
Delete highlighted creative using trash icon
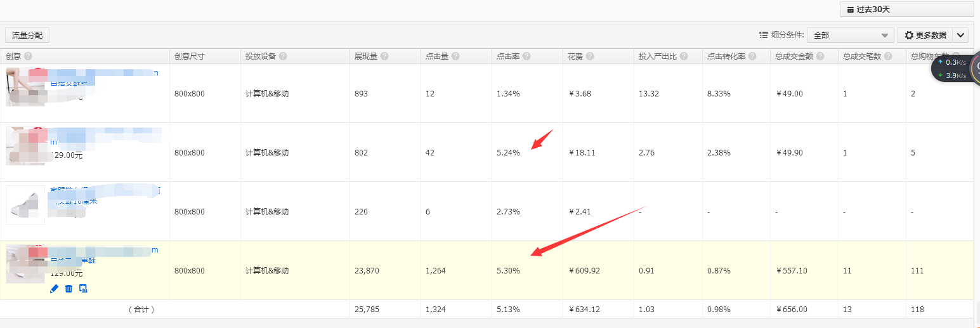(x=69, y=289)
